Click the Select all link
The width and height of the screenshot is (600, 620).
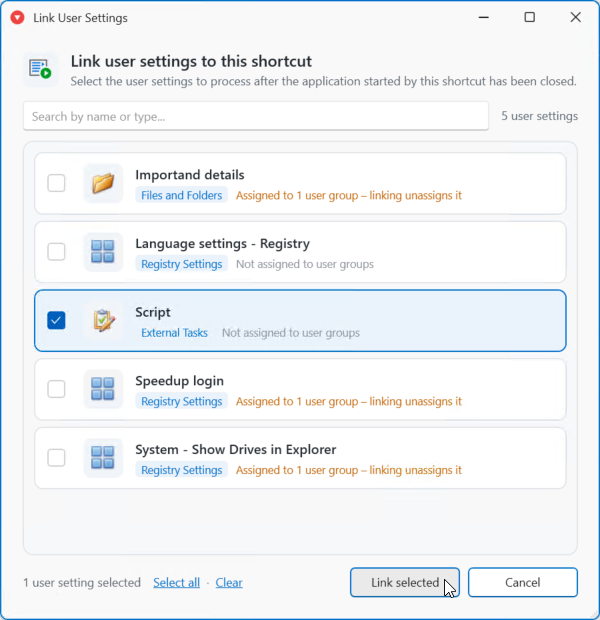point(176,582)
